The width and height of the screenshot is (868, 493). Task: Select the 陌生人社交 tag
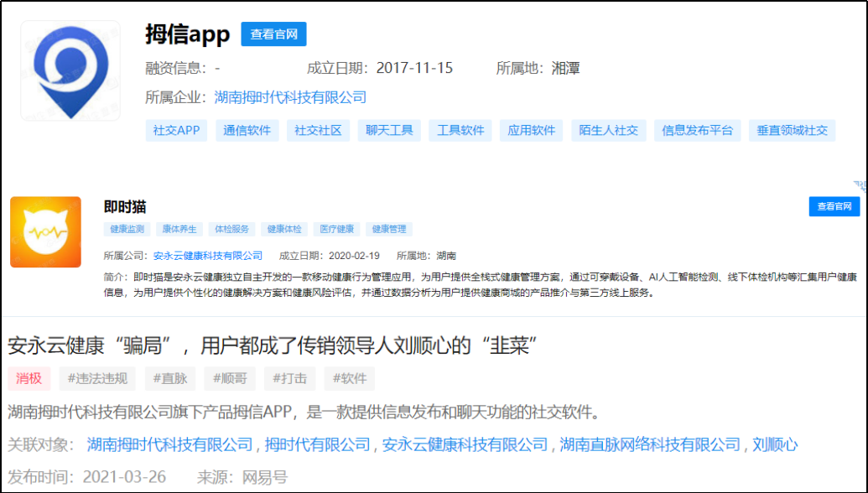[x=608, y=131]
